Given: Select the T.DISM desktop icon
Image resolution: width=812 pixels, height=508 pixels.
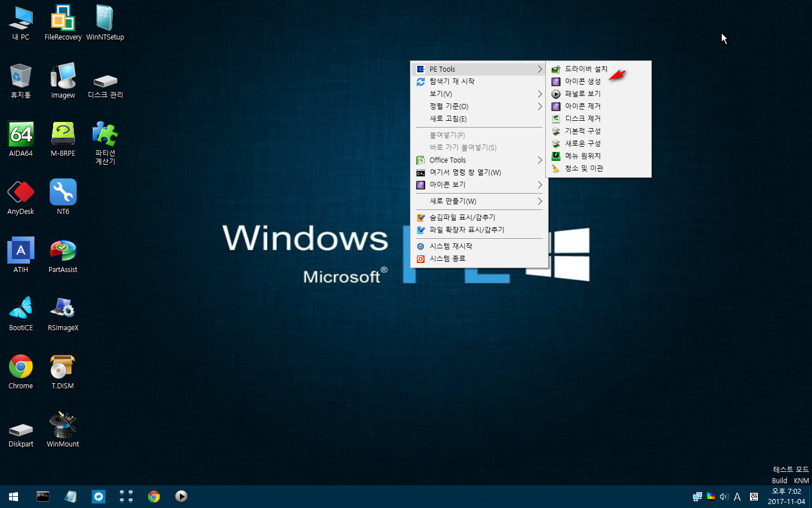Looking at the screenshot, I should point(63,372).
